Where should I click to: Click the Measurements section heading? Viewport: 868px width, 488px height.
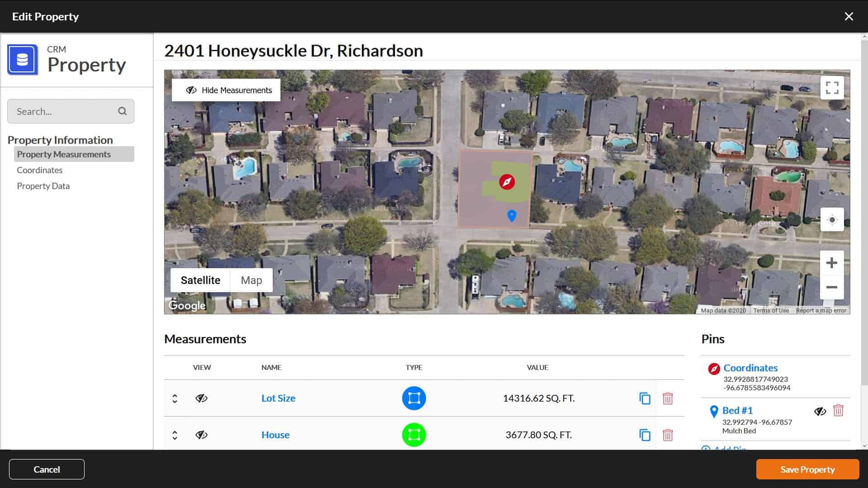(205, 339)
